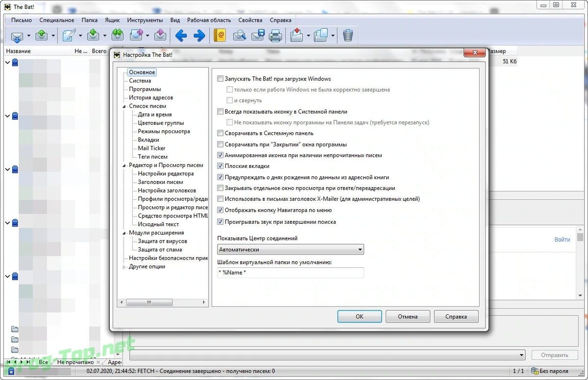Image resolution: width=588 pixels, height=380 pixels.
Task: Open dropdown arrow next to Get New Mail
Action: pyautogui.click(x=28, y=36)
